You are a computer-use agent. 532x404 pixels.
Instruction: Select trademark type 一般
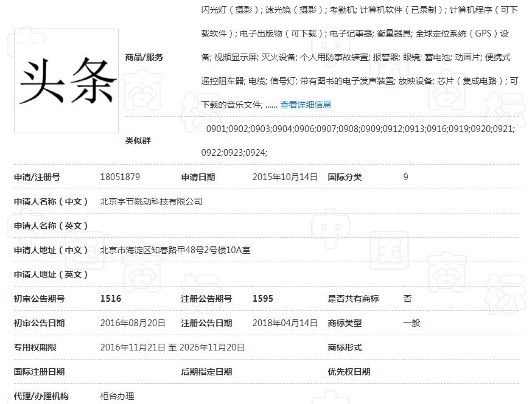(409, 322)
